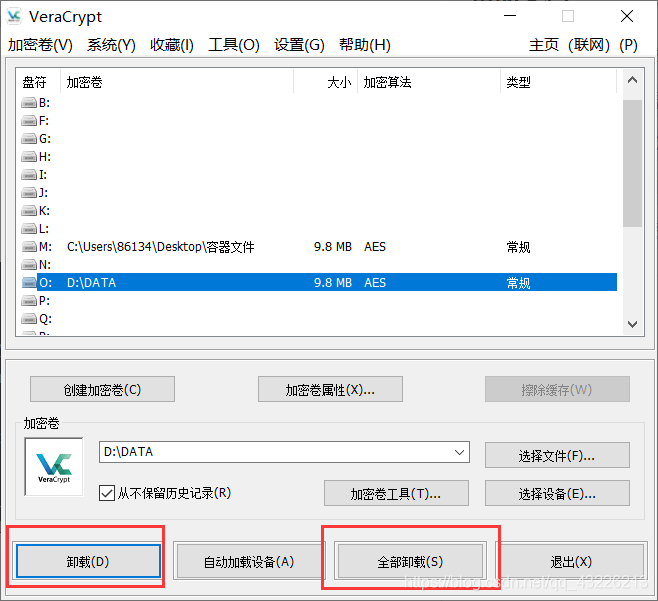This screenshot has height=601, width=658.
Task: Click the B: drive icon
Action: [29, 103]
